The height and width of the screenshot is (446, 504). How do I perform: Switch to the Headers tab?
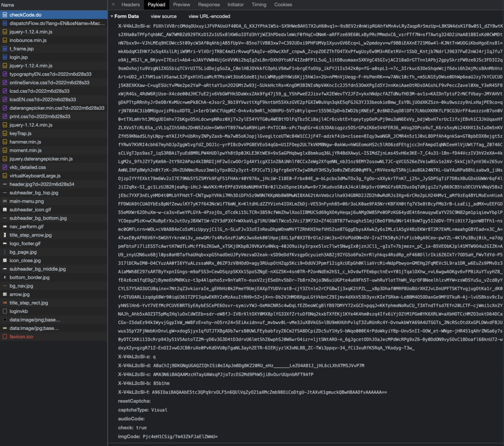[x=130, y=5]
